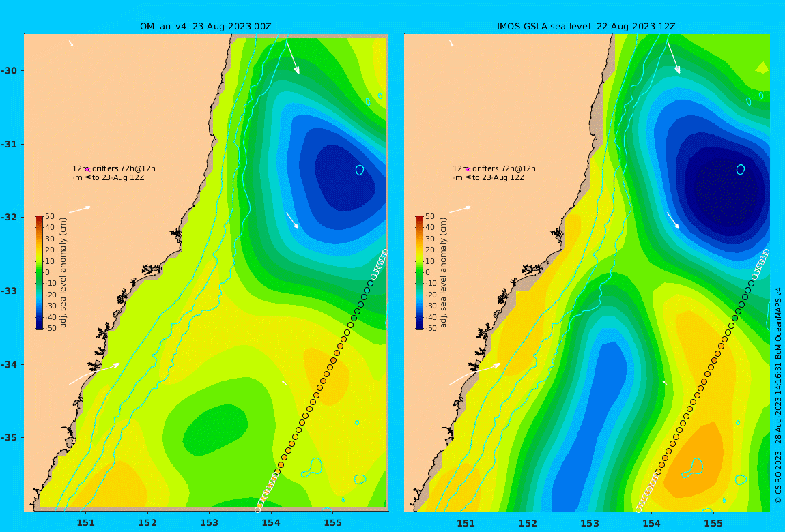The width and height of the screenshot is (785, 532).
Task: Click longitude 155 under the IMOS GSLA map
Action: [x=713, y=523]
